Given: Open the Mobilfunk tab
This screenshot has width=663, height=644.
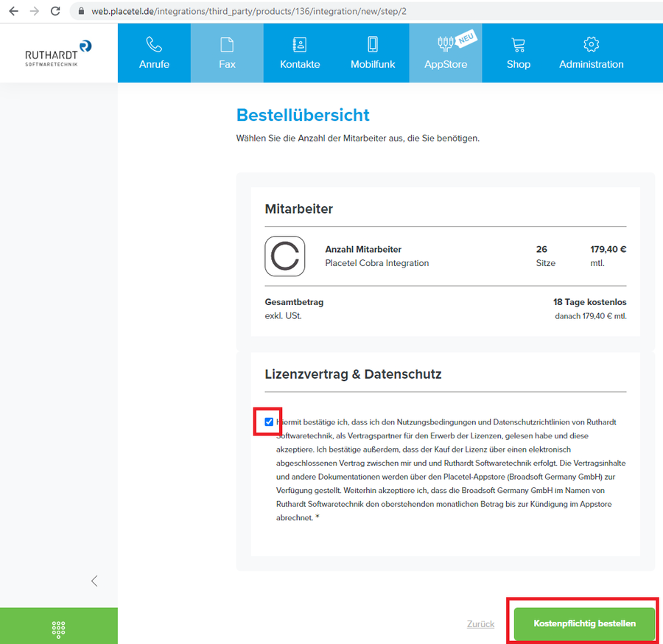Looking at the screenshot, I should (373, 53).
